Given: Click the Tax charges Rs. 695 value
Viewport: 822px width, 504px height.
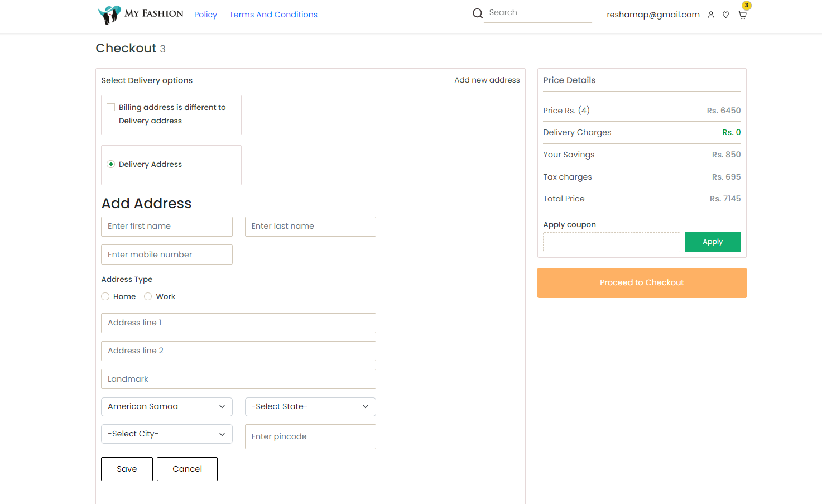Looking at the screenshot, I should pos(726,177).
